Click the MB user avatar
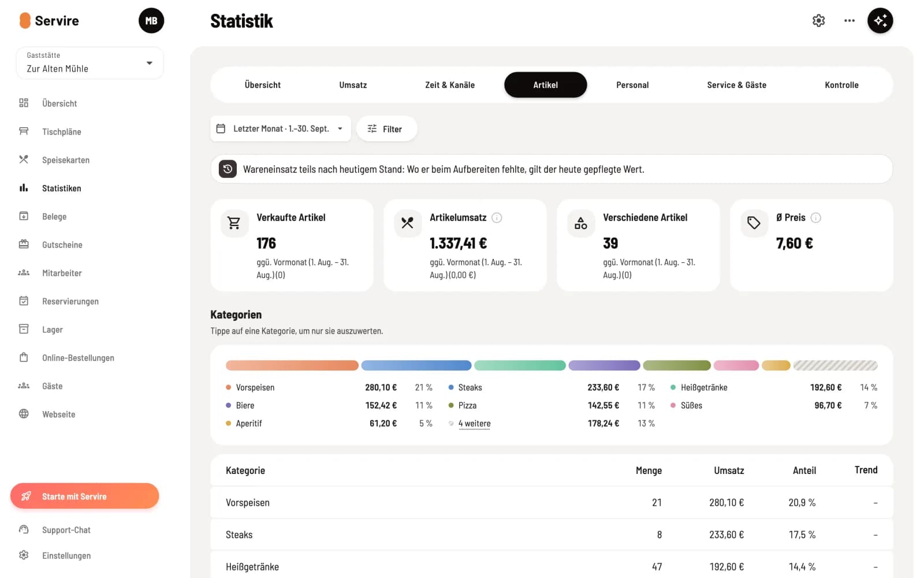The width and height of the screenshot is (924, 578). pos(151,21)
